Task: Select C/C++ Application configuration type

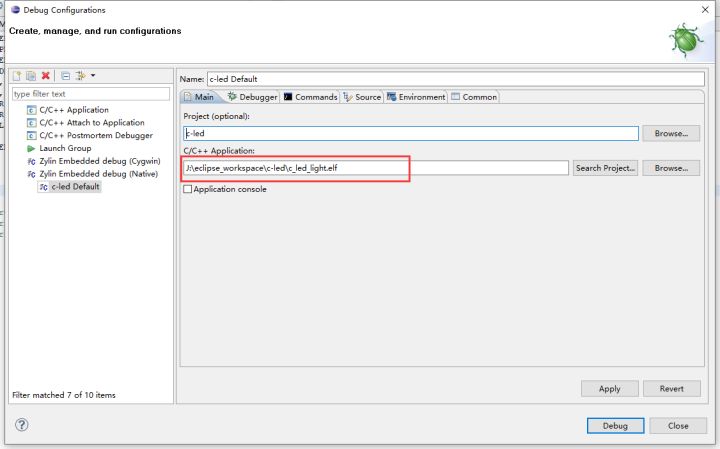Action: [x=73, y=110]
